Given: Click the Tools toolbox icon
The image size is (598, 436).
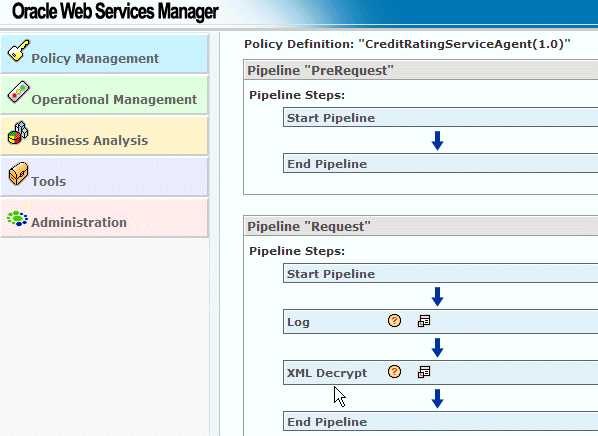Looking at the screenshot, I should tap(18, 174).
